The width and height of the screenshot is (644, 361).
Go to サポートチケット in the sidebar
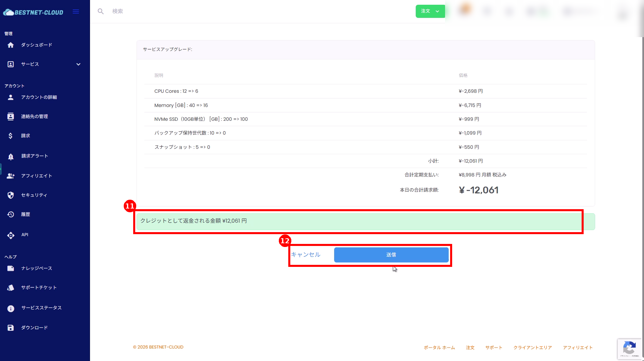(x=39, y=287)
